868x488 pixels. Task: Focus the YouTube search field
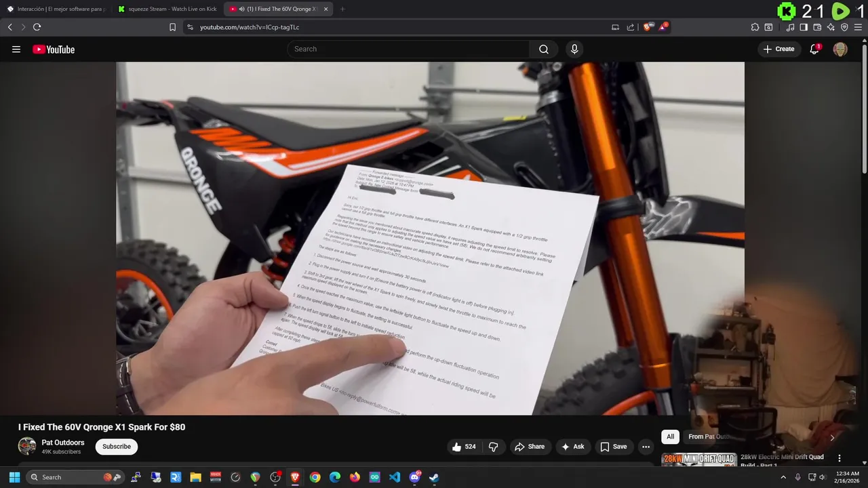(408, 49)
